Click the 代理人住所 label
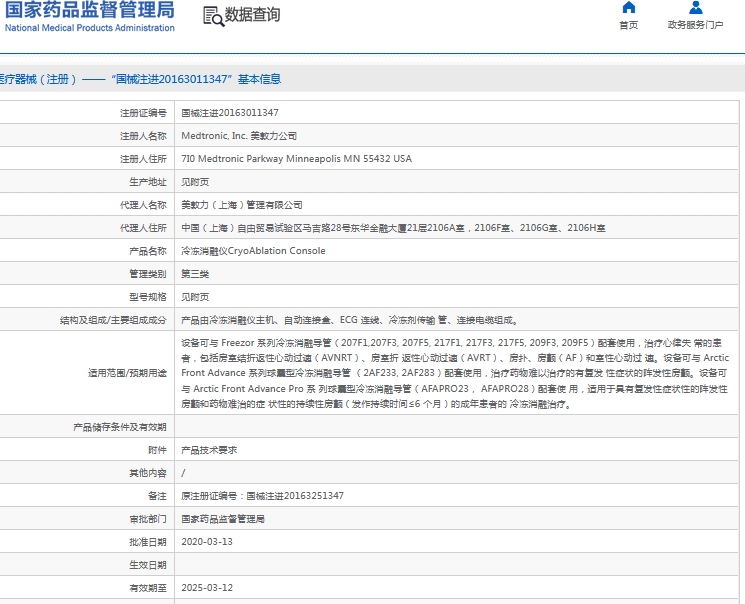The image size is (745, 604). (143, 228)
